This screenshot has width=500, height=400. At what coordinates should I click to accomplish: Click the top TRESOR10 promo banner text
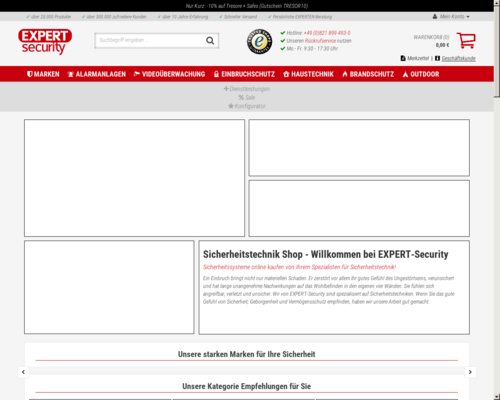tap(247, 6)
